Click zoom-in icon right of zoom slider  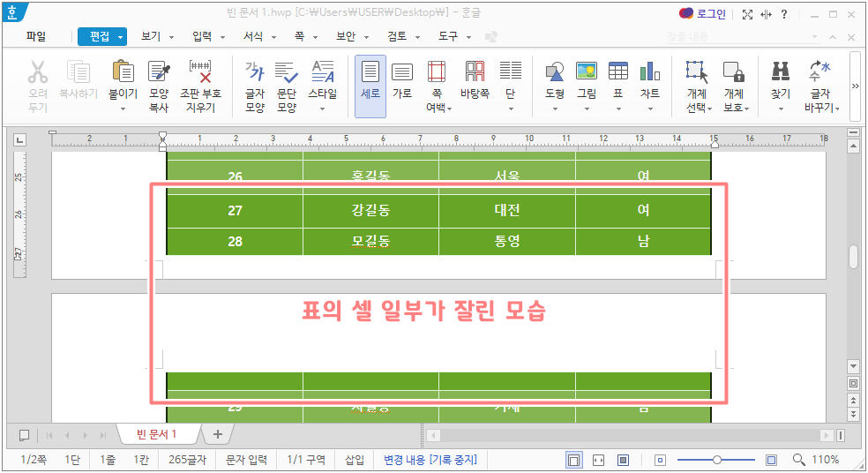(771, 460)
